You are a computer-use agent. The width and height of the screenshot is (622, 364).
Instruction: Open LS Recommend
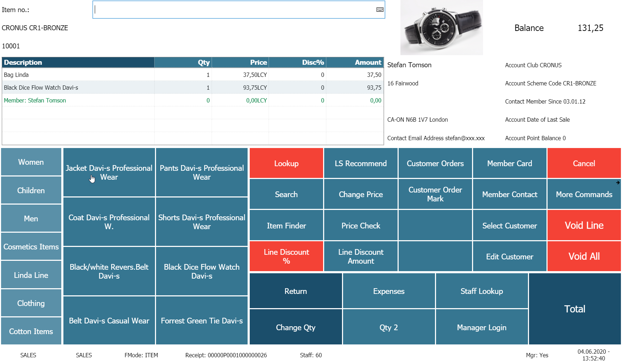pyautogui.click(x=361, y=163)
